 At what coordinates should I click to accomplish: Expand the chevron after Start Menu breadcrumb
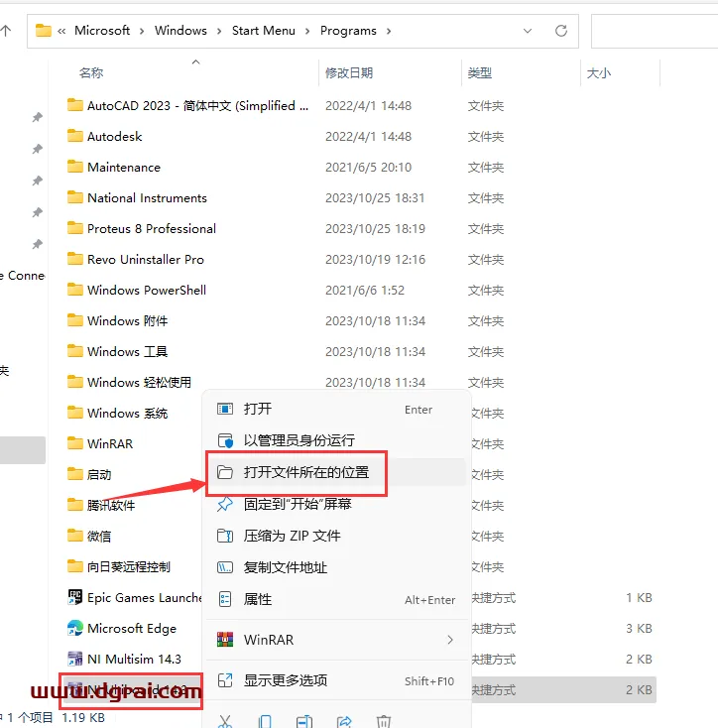307,31
